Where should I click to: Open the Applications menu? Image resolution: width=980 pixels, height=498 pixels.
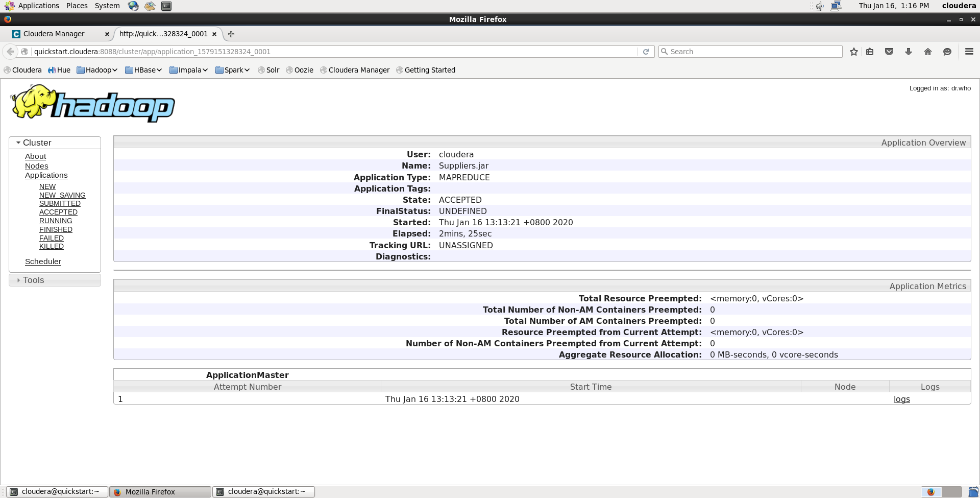coord(32,6)
